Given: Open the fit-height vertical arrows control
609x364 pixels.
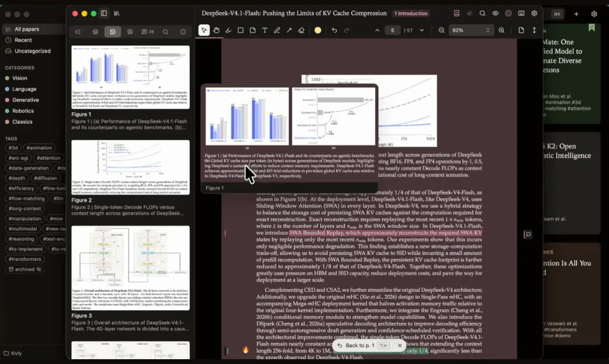Looking at the screenshot, I should 534,30.
